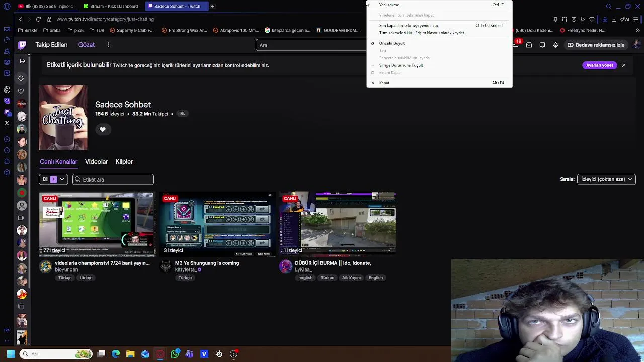Open M3 Ye Shunguang stream thumbnail
The height and width of the screenshot is (362, 644).
click(x=216, y=224)
